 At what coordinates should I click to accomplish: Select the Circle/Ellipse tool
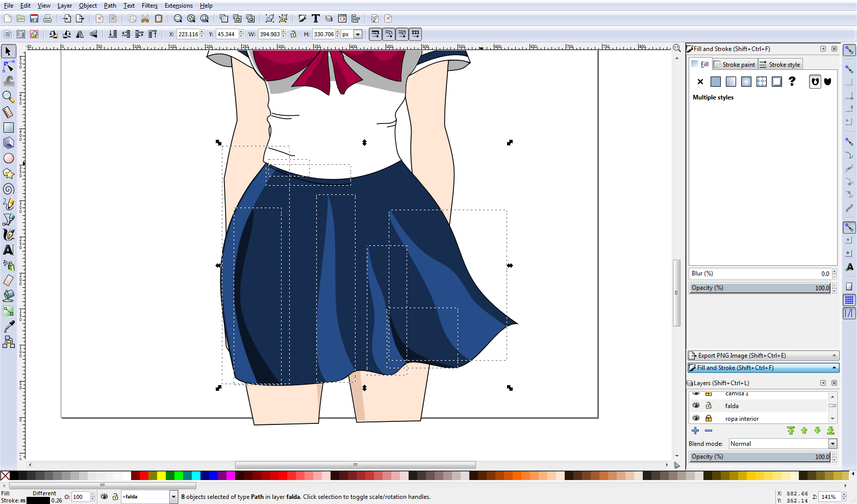(x=8, y=158)
